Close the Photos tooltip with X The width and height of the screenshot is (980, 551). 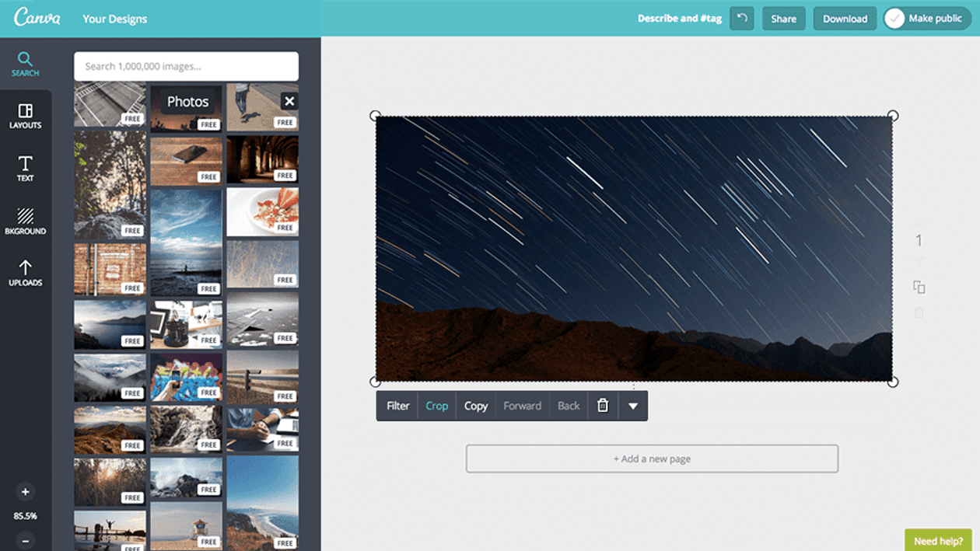pyautogui.click(x=289, y=101)
